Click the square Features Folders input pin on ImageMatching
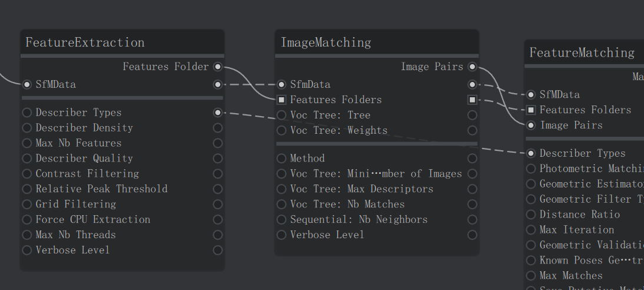 pyautogui.click(x=281, y=100)
